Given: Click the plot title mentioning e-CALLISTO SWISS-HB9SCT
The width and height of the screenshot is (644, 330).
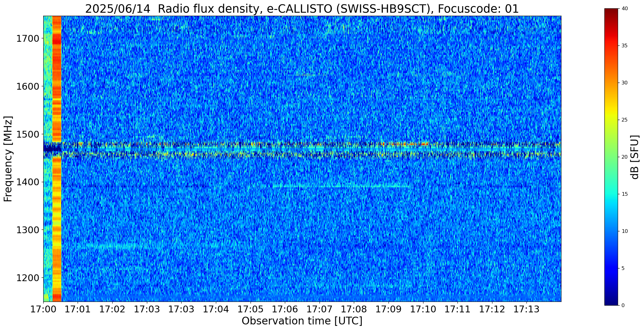Looking at the screenshot, I should tap(302, 9).
